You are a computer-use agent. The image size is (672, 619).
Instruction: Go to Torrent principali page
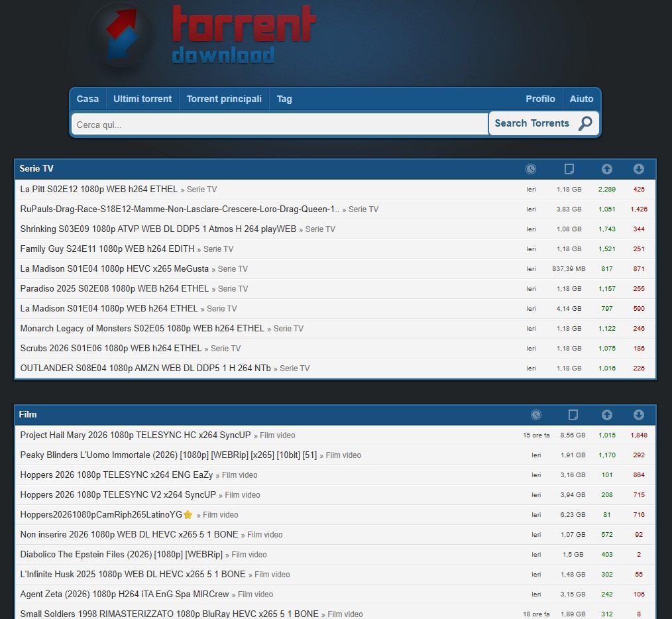pos(224,99)
